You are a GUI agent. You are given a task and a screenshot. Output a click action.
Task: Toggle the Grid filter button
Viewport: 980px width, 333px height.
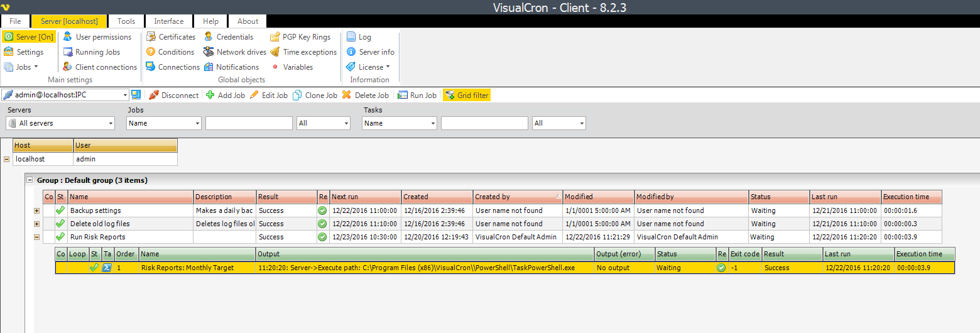tap(467, 96)
